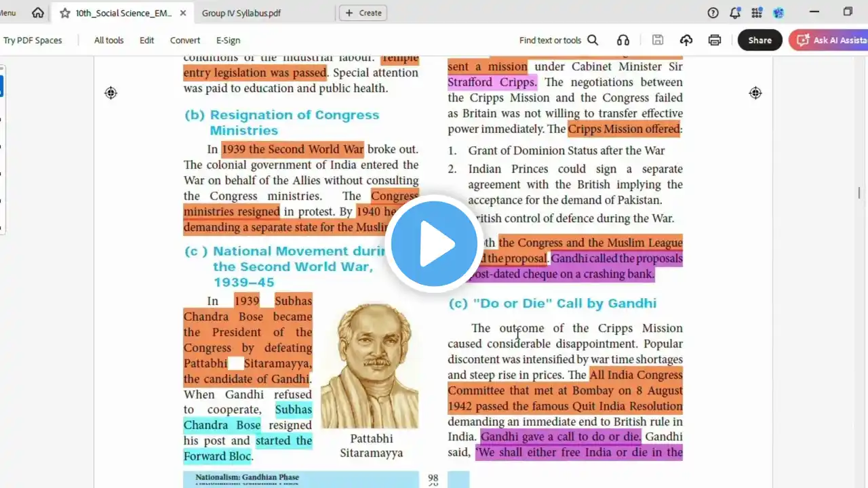Click "Grant of Dominion Status after the War"
This screenshot has height=488, width=868.
566,150
